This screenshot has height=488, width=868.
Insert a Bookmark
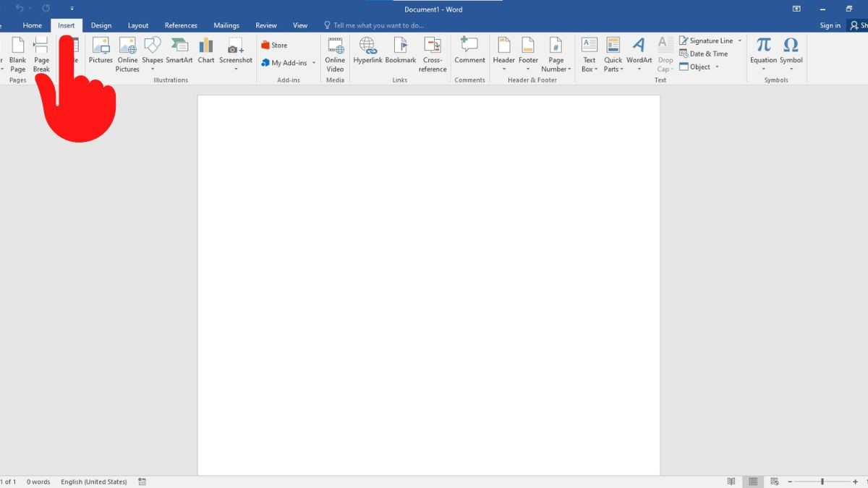401,51
